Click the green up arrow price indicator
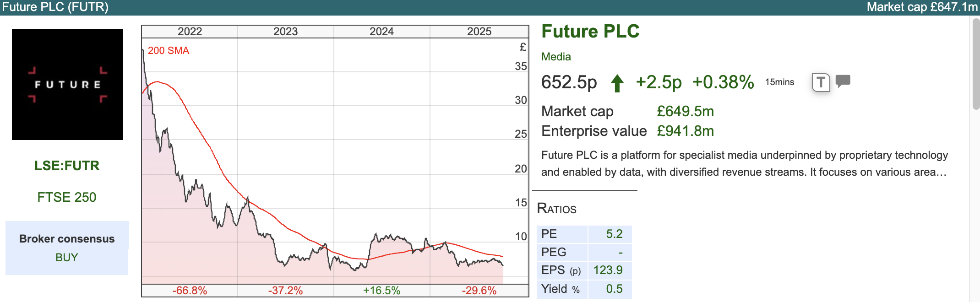 tap(617, 83)
